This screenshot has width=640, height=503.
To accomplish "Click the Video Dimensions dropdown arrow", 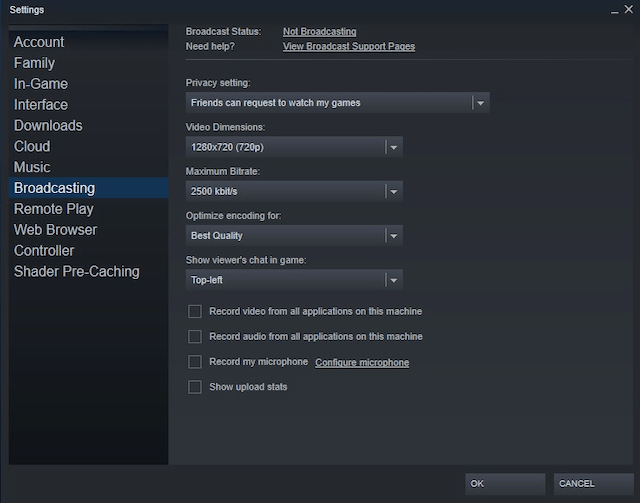I will [x=393, y=147].
